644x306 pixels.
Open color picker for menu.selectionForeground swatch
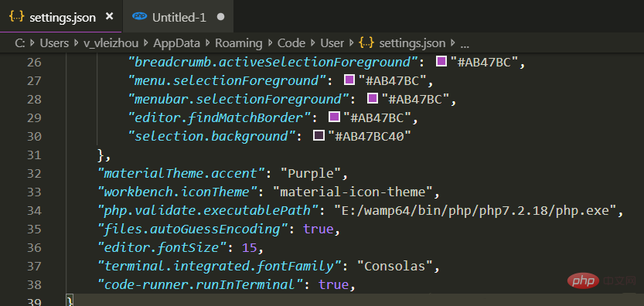[x=349, y=80]
